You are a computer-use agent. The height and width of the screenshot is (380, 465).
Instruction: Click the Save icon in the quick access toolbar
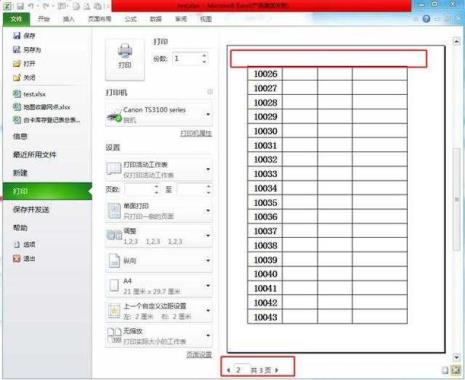(20, 6)
